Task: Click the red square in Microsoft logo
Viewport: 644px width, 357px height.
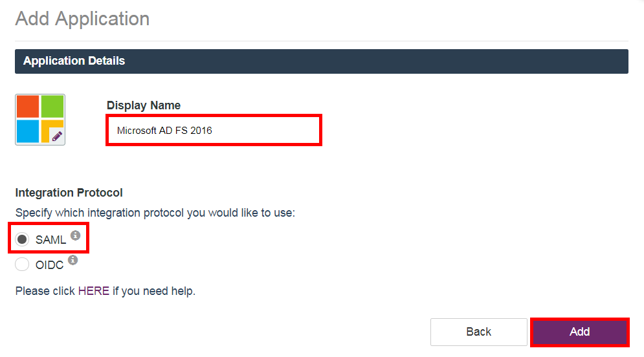Action: coord(28,106)
